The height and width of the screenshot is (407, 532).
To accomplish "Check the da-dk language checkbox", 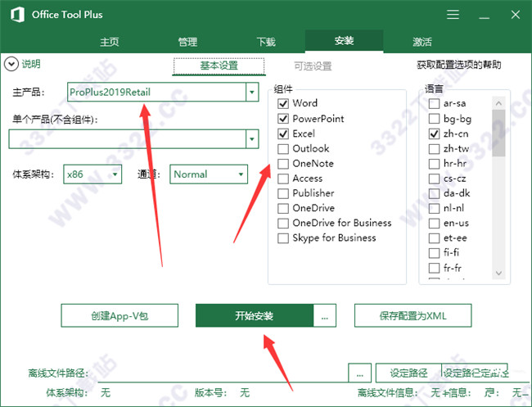I will click(x=434, y=193).
